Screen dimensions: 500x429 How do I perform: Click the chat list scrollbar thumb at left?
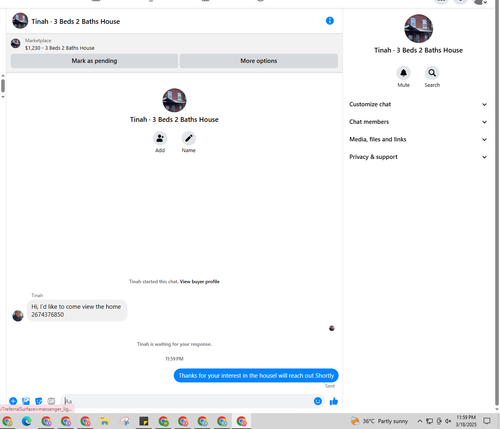[x=3, y=86]
